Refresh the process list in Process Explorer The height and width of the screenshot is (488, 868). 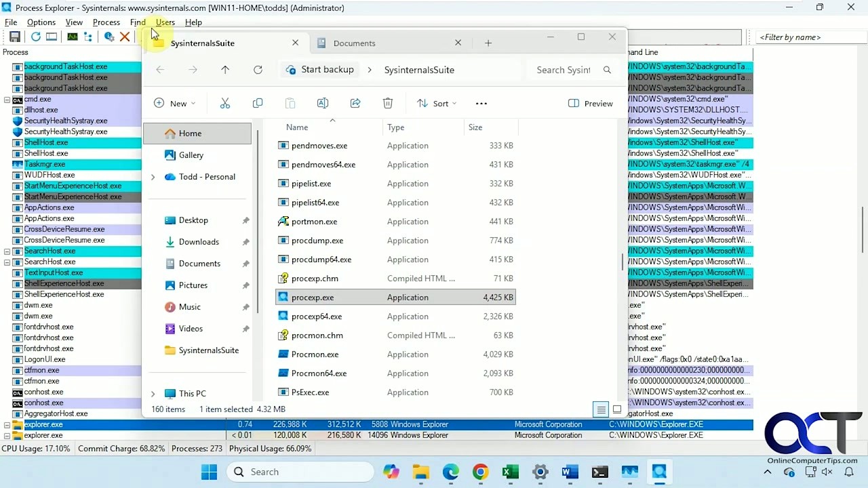click(x=36, y=37)
